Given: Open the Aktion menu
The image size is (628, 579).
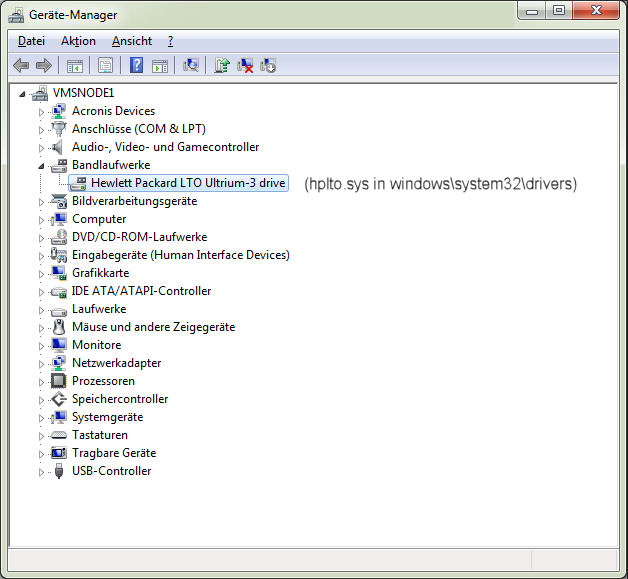Looking at the screenshot, I should click(78, 41).
